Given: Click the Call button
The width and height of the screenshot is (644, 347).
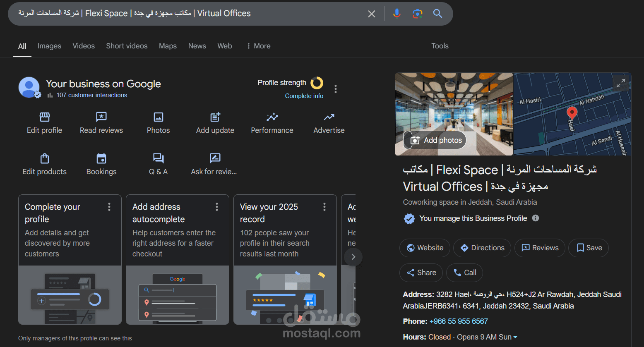Looking at the screenshot, I should click(x=465, y=273).
